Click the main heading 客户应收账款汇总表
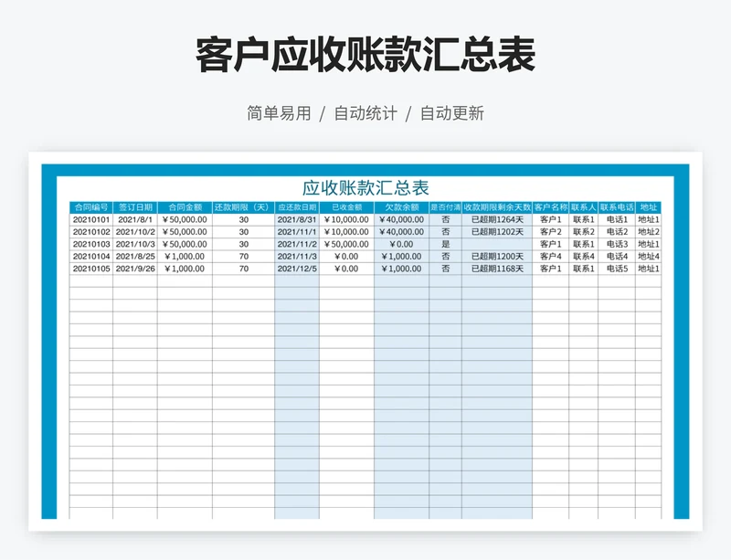 pos(365,55)
